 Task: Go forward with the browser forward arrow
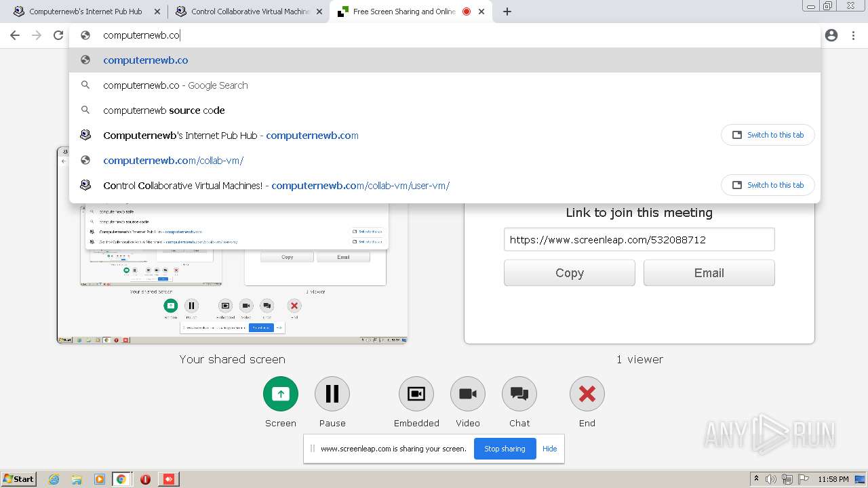37,35
